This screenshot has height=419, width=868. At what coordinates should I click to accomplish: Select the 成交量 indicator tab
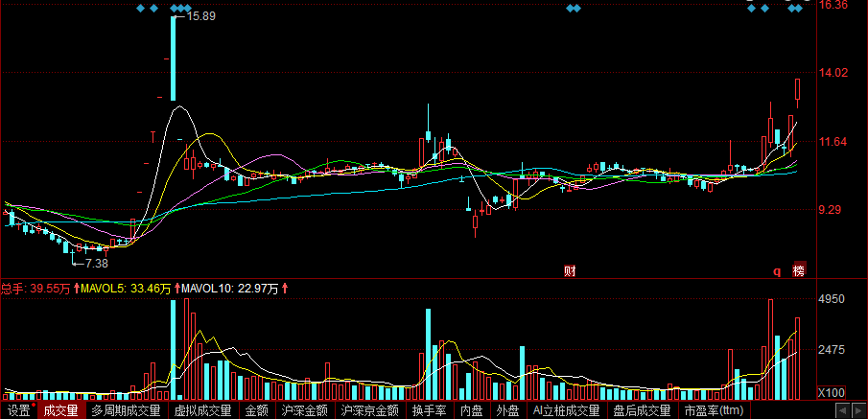(x=60, y=410)
